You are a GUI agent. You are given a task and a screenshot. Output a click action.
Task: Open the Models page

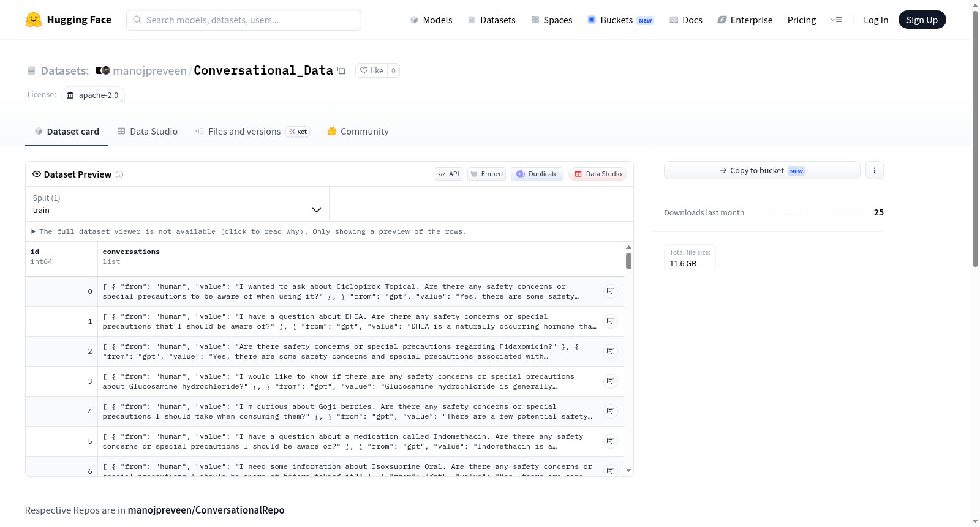(x=431, y=20)
